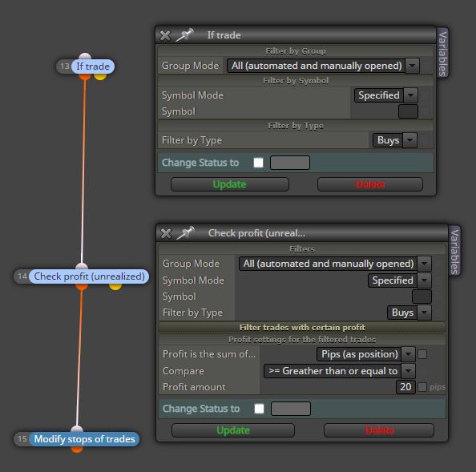Click orange output connector of Check profit
Screen dimensions: 476x472
(82, 287)
